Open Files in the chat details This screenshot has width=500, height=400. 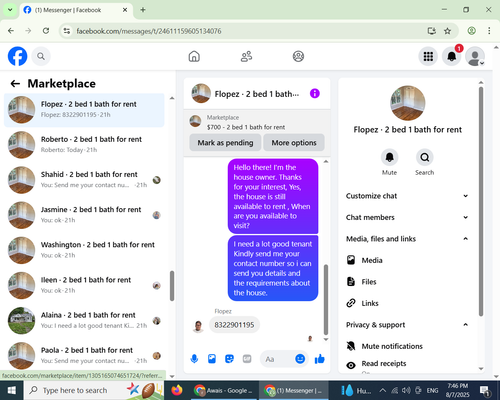pos(407,282)
